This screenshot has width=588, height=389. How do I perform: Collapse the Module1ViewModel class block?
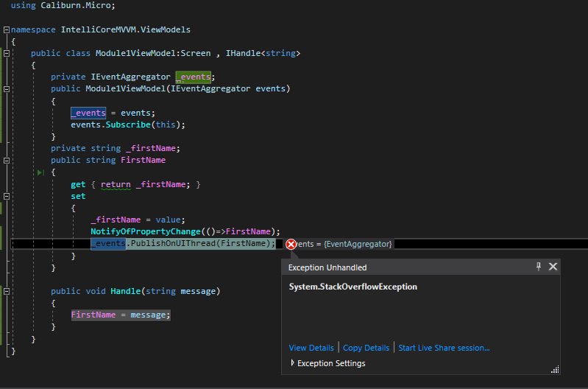point(6,54)
